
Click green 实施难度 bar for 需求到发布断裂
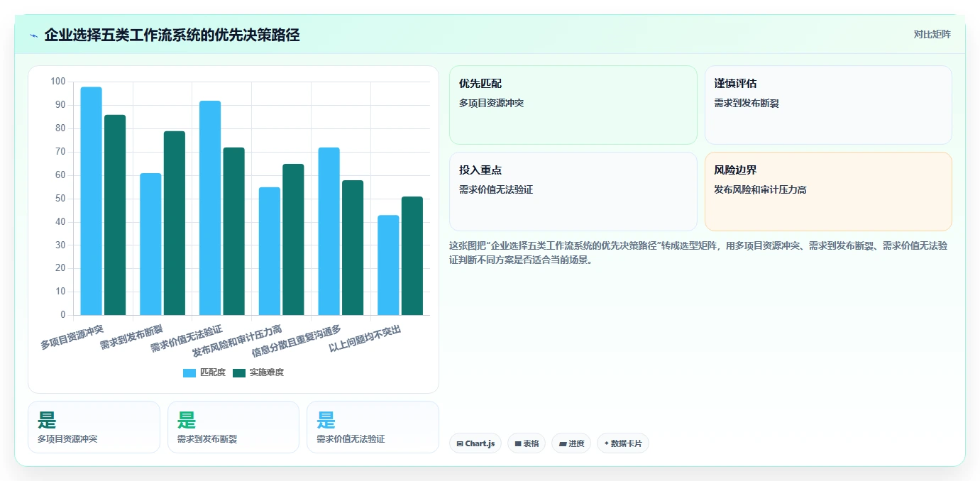[x=175, y=223]
